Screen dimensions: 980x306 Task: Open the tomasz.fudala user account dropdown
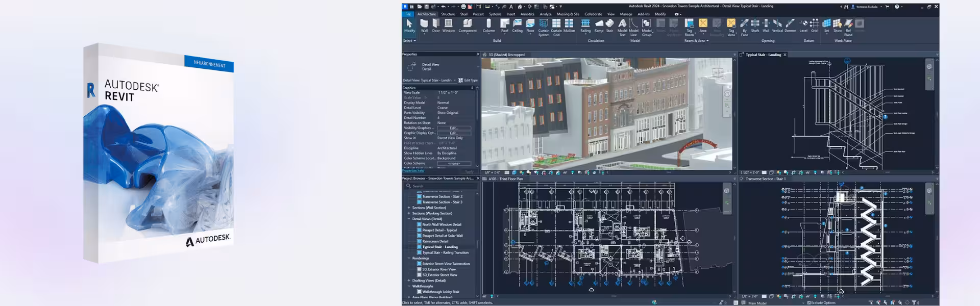[867, 7]
